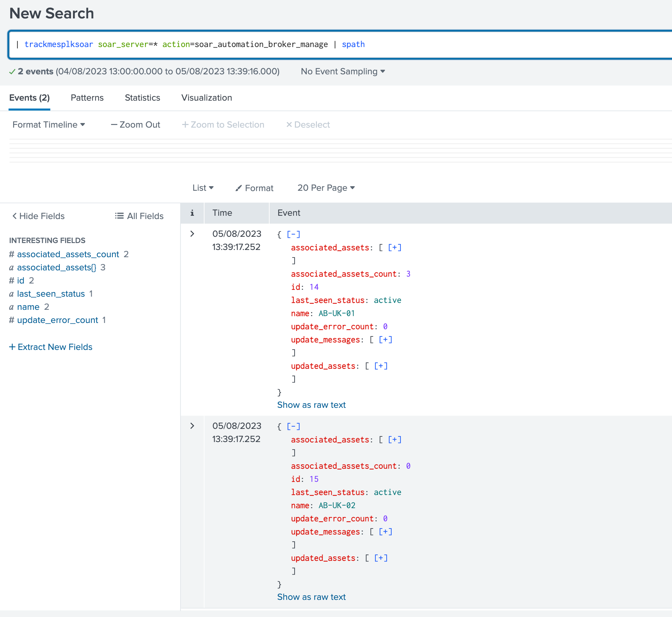Image resolution: width=672 pixels, height=617 pixels.
Task: Click active status in AB-UK-02 event
Action: tap(387, 492)
